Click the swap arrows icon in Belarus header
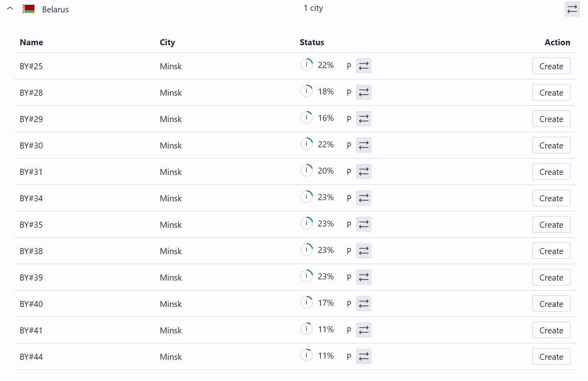588x381 pixels. pos(572,9)
